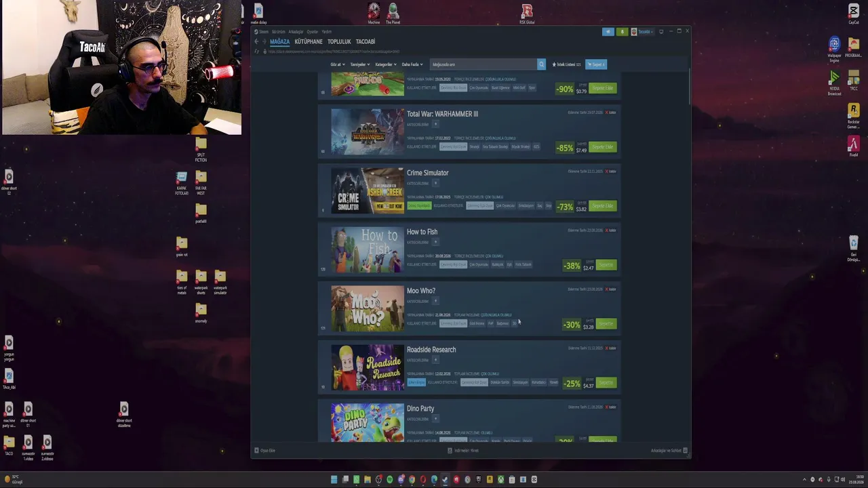Open Windows Start menu on taskbar
868x488 pixels.
tap(334, 480)
